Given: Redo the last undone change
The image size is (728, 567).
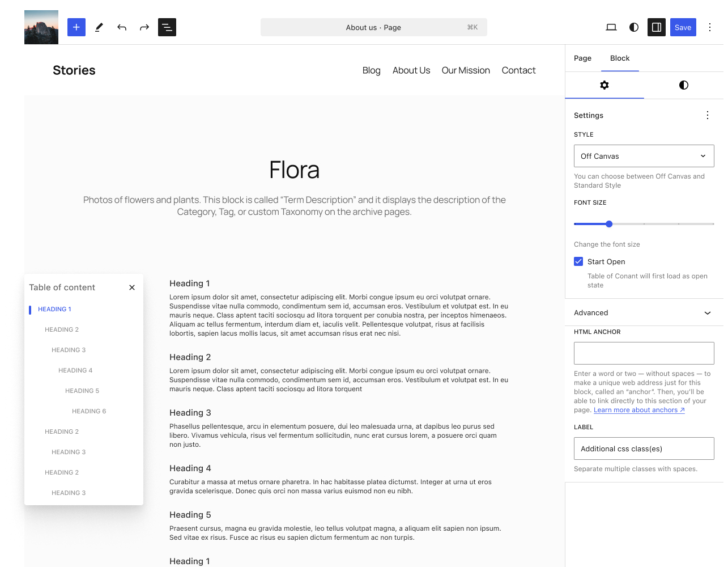Looking at the screenshot, I should click(x=144, y=27).
